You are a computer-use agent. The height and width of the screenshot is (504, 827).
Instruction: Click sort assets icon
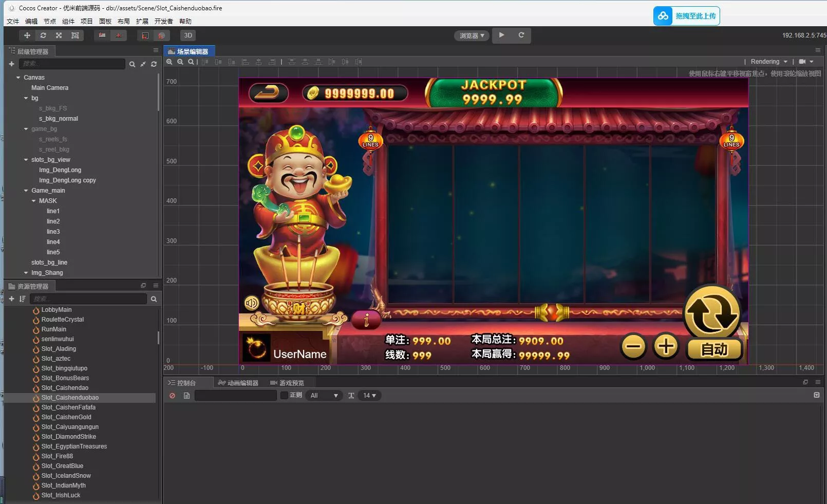[22, 298]
